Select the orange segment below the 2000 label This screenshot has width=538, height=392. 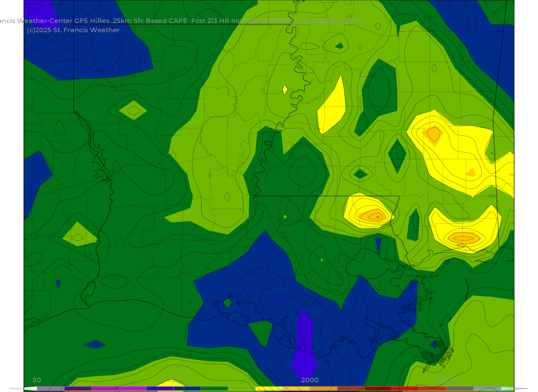(x=323, y=389)
